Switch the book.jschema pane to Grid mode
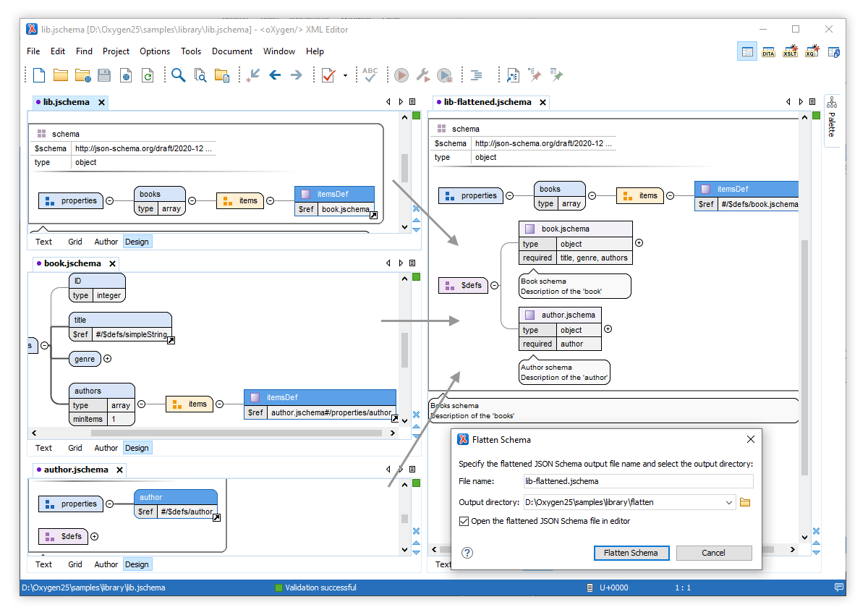The image size is (868, 615). [x=75, y=448]
